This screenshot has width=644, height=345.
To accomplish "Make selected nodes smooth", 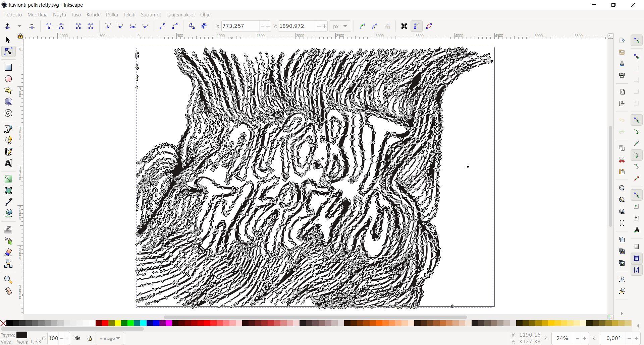I will click(x=120, y=26).
